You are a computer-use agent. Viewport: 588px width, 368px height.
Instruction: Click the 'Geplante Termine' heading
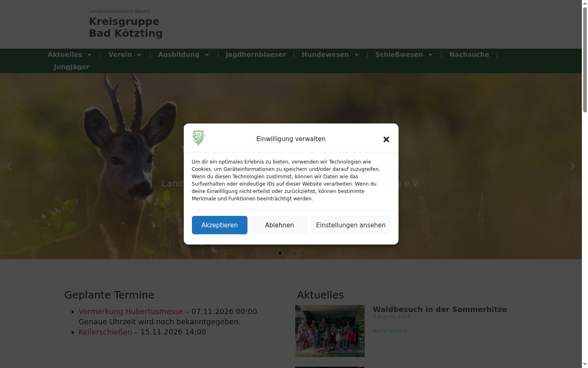click(x=109, y=295)
